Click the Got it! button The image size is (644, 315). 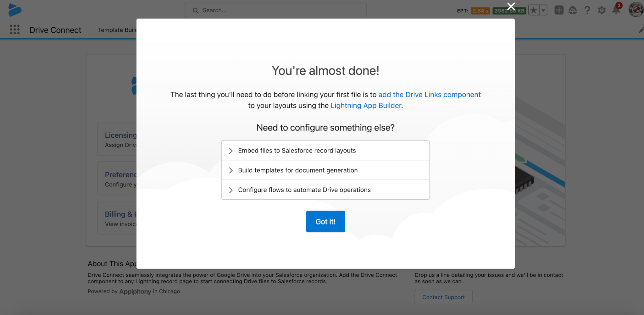coord(325,222)
